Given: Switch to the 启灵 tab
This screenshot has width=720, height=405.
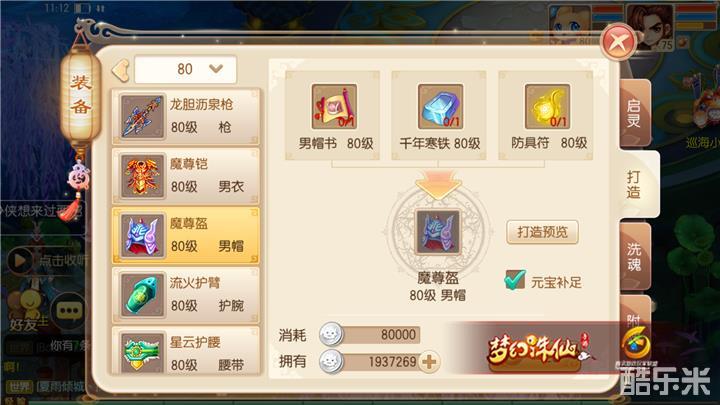Looking at the screenshot, I should 635,113.
